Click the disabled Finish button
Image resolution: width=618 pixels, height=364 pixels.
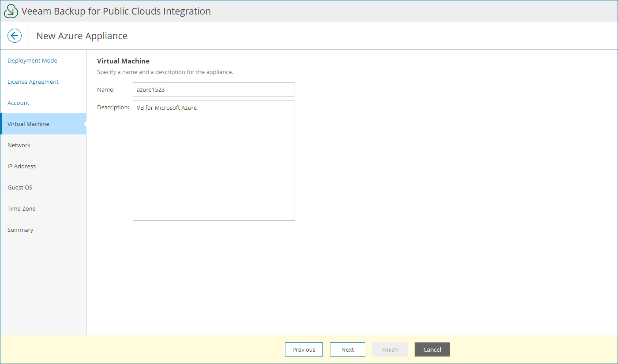[x=390, y=349]
